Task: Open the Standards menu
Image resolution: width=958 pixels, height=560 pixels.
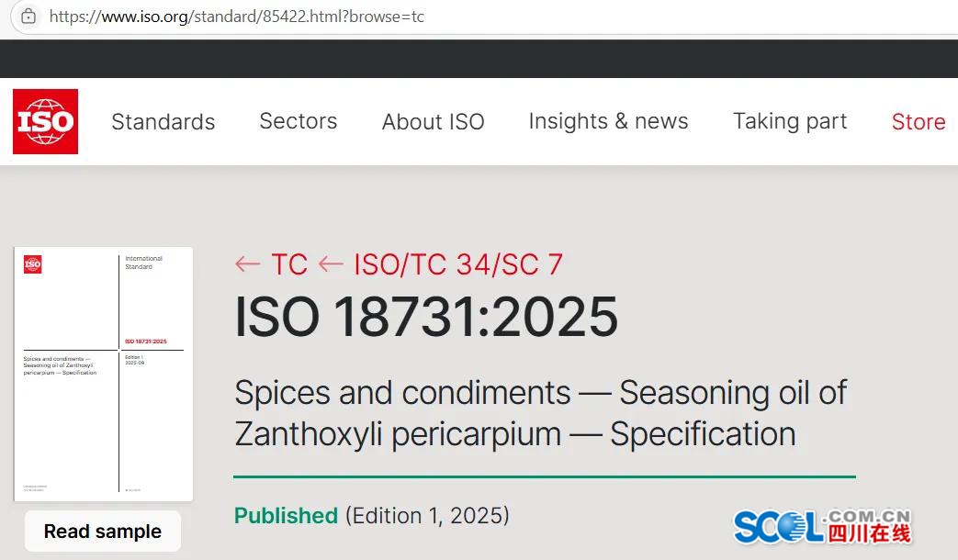Action: click(163, 122)
